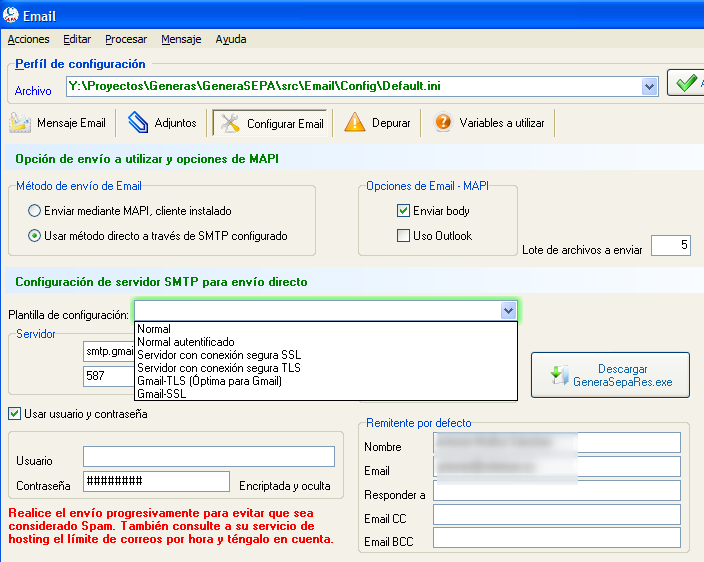Click the Configurar Email tools icon
704x562 pixels.
230,123
